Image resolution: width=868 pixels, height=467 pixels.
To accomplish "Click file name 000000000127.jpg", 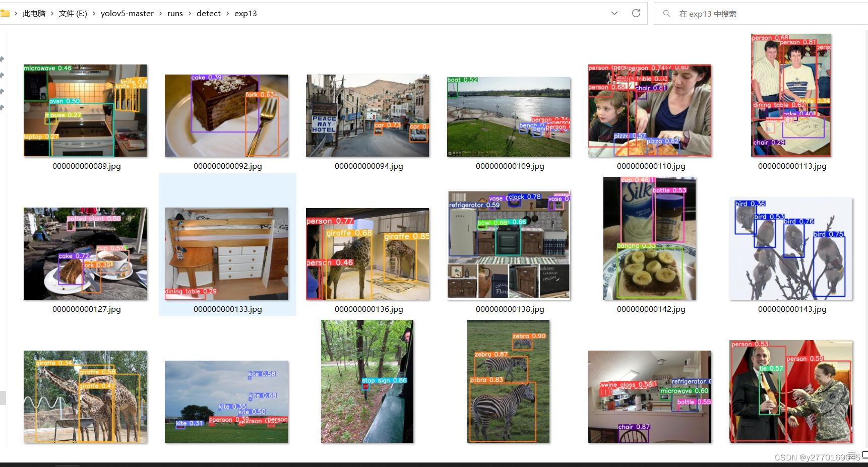I will tap(87, 309).
